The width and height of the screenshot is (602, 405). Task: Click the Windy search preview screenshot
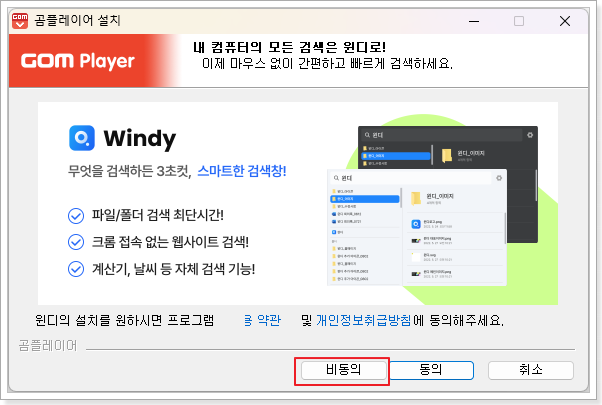point(432,206)
